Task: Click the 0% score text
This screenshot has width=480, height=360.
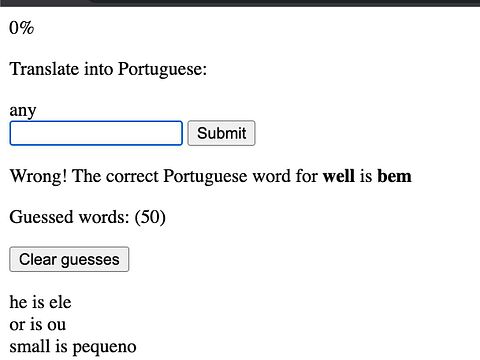Action: (x=22, y=28)
